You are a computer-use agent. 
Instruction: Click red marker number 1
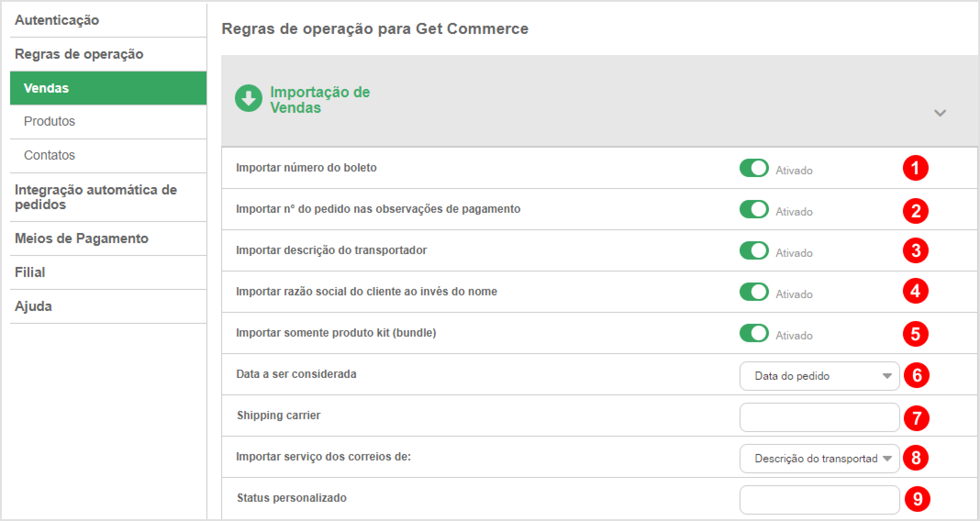pos(915,168)
